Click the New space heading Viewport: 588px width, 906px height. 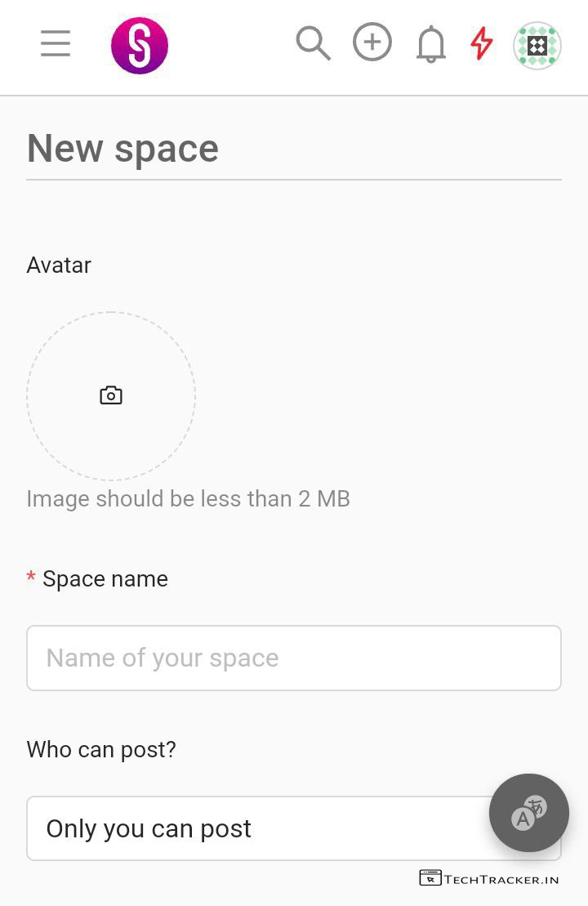click(122, 149)
